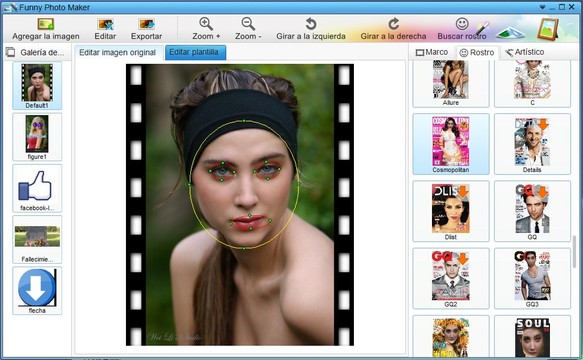Select the figure1 gallery thumbnail
583x360 pixels.
[x=37, y=137]
